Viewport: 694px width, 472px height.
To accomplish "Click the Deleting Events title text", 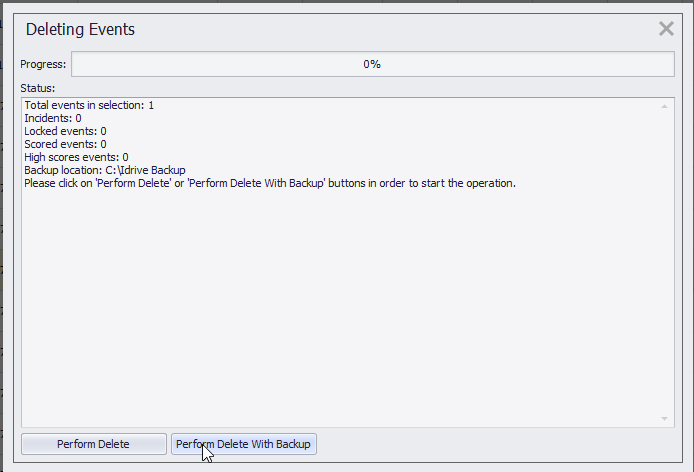I will pyautogui.click(x=80, y=30).
